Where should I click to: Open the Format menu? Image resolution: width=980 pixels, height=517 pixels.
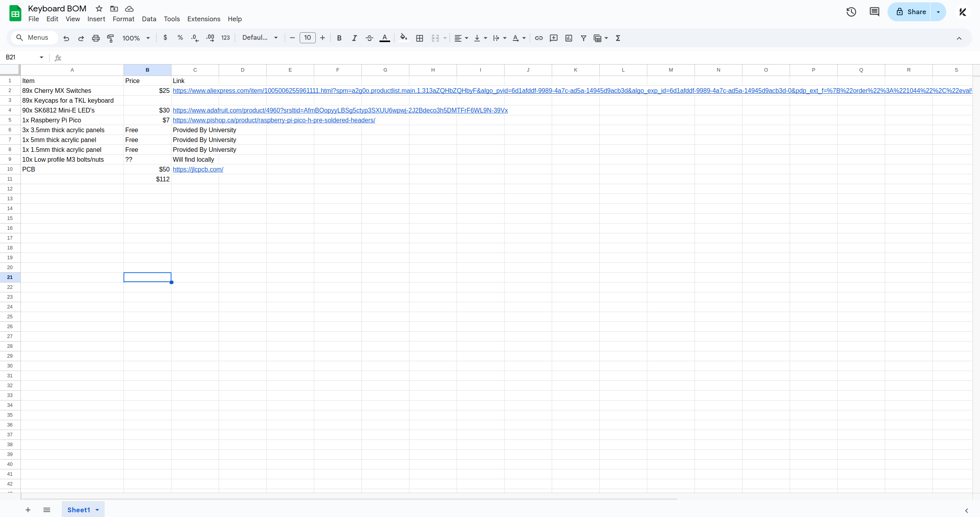123,19
